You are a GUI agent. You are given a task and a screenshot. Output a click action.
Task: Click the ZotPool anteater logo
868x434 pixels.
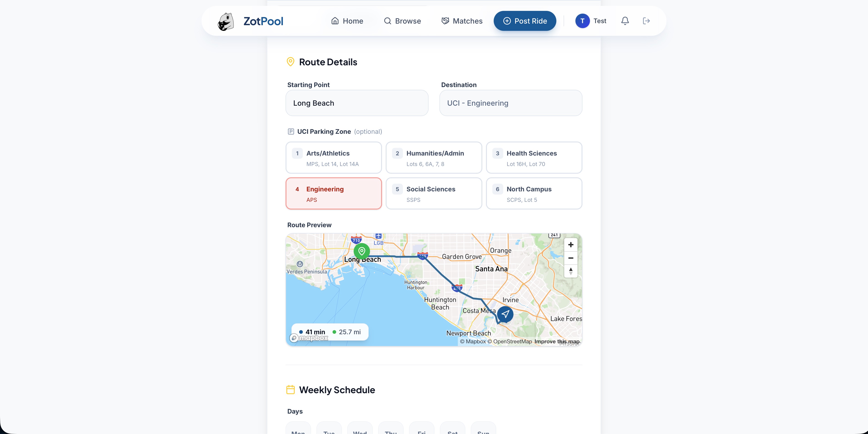226,22
